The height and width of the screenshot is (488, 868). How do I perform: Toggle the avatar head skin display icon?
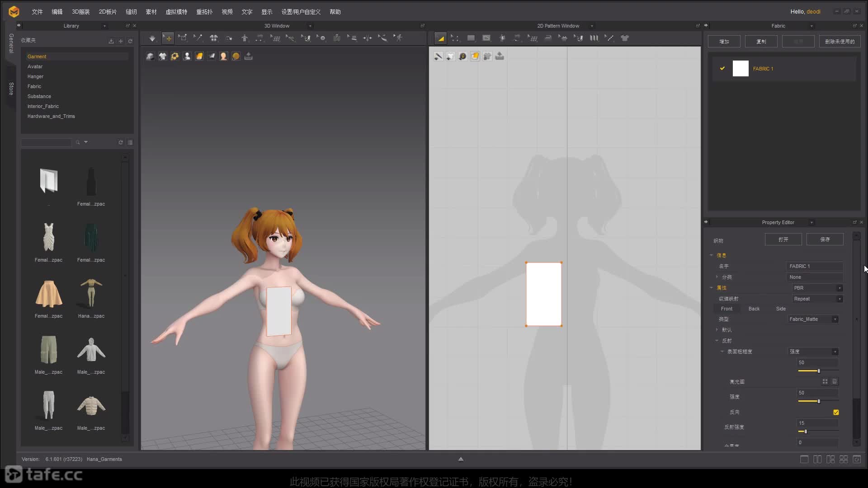tap(223, 56)
